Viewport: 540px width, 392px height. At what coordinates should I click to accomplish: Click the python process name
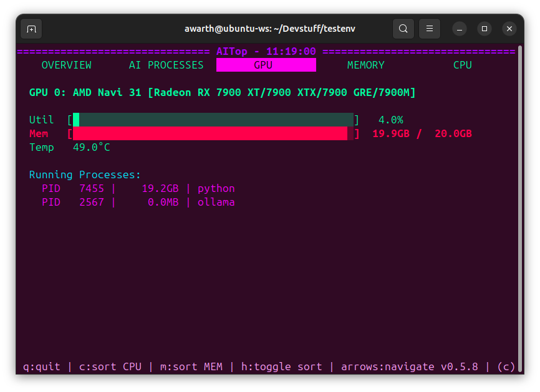[216, 189]
